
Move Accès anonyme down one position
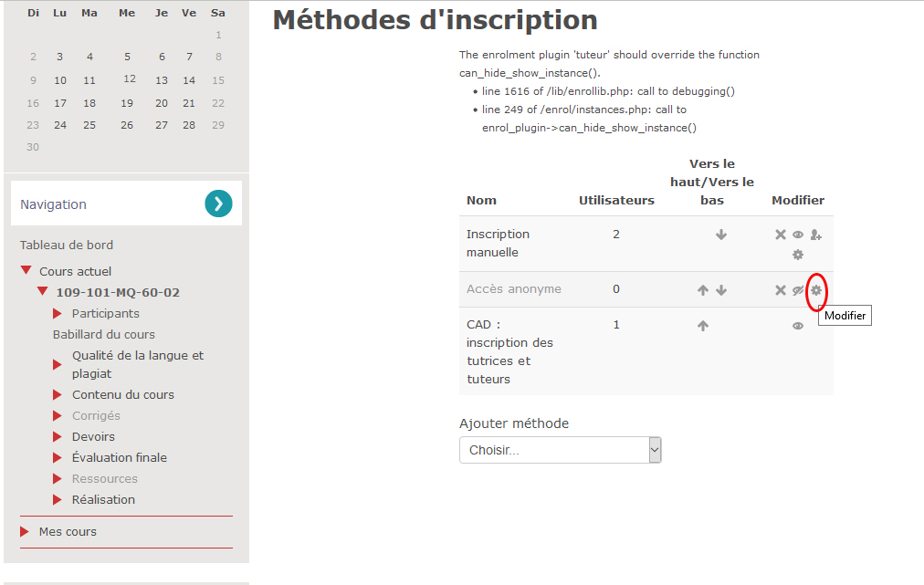721,290
